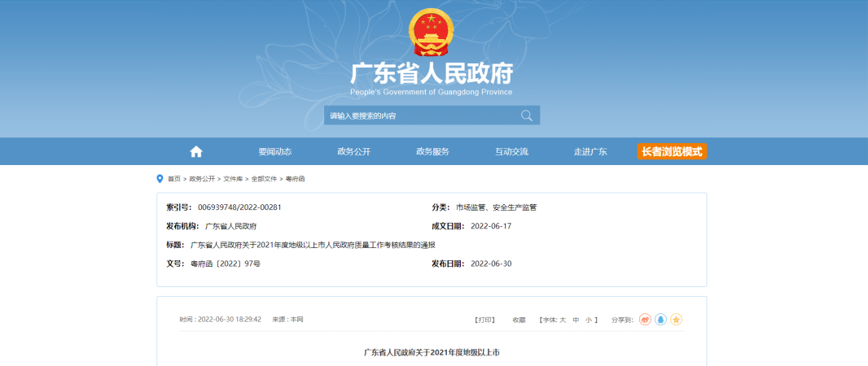Select index number 006939748/2022-00281

coord(239,207)
